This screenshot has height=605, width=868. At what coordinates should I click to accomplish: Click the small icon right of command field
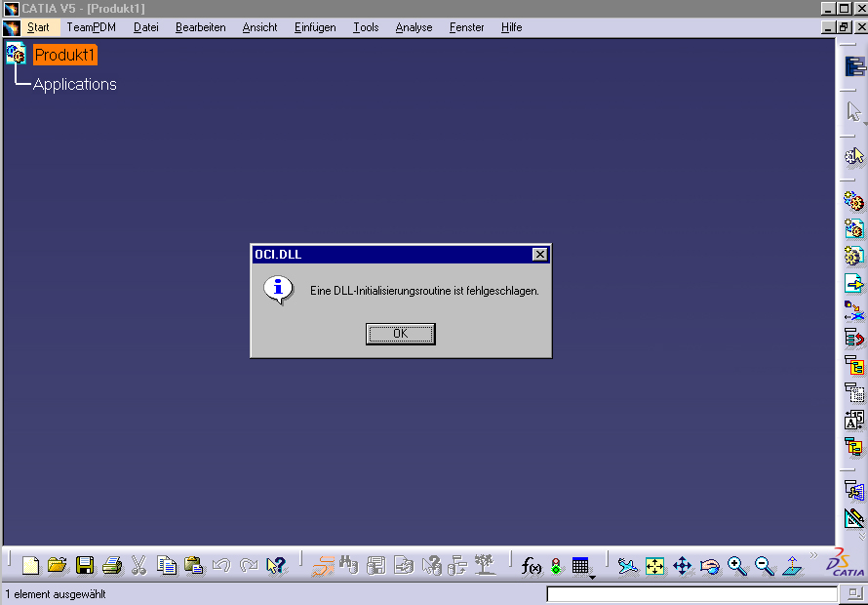pyautogui.click(x=854, y=594)
